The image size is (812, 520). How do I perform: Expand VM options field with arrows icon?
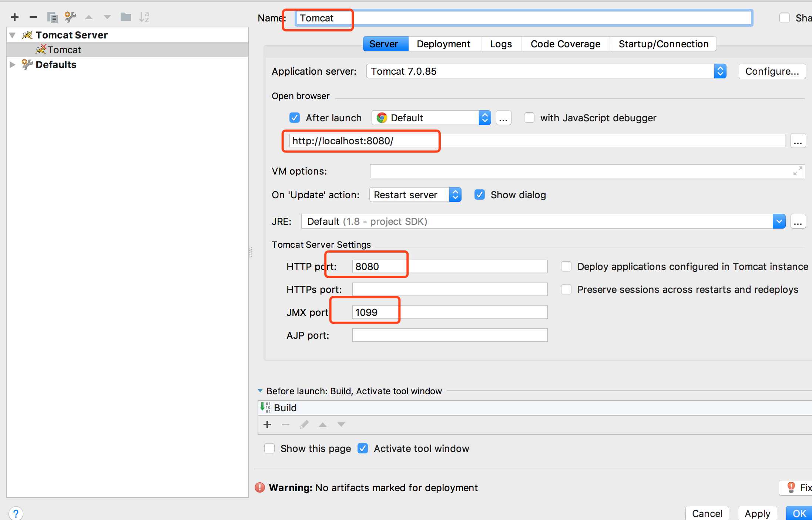798,171
